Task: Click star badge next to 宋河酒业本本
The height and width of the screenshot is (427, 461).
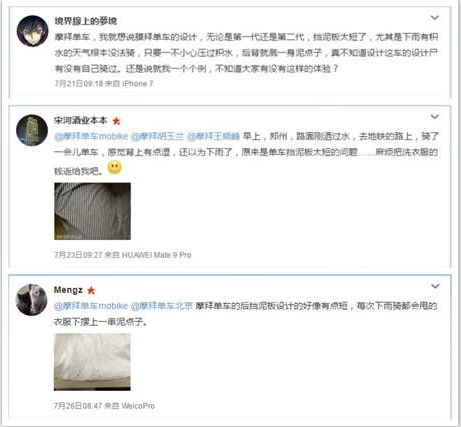Action: click(116, 121)
